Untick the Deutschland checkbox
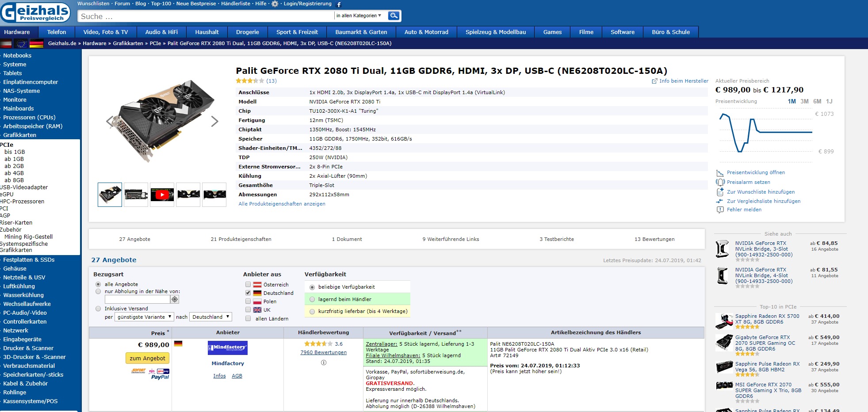This screenshot has height=412, width=868. (248, 293)
